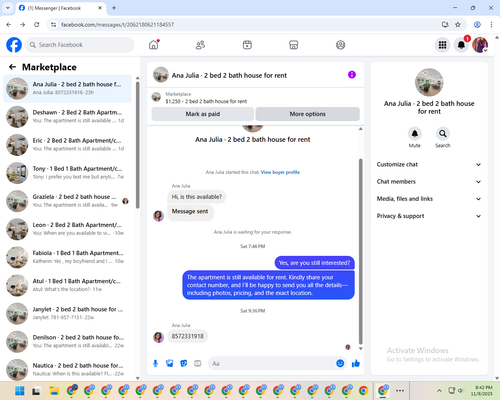Open Tony 1 Bed 1 Bath conversation
This screenshot has height=400, width=500.
67,173
